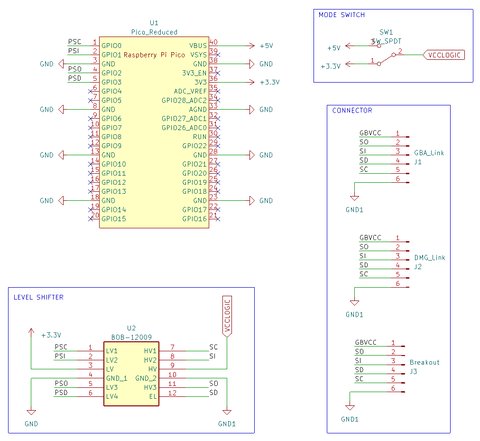Select the PSC net label at U1 pin 1
Viewport: 480px width, 441px height.
click(74, 42)
